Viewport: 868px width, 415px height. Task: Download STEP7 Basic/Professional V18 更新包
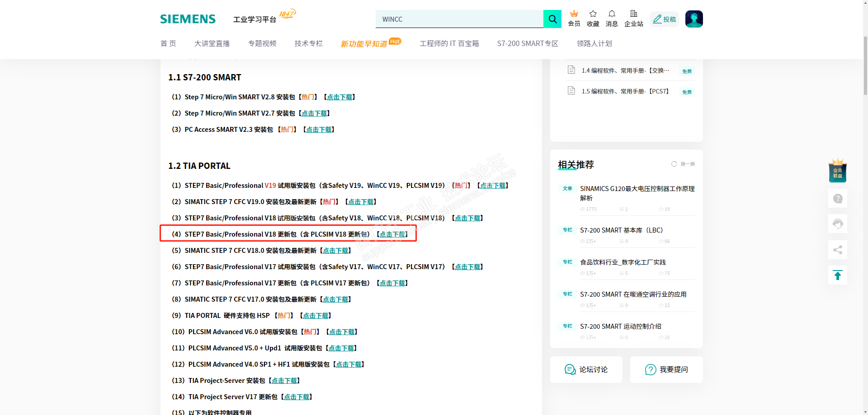point(392,234)
